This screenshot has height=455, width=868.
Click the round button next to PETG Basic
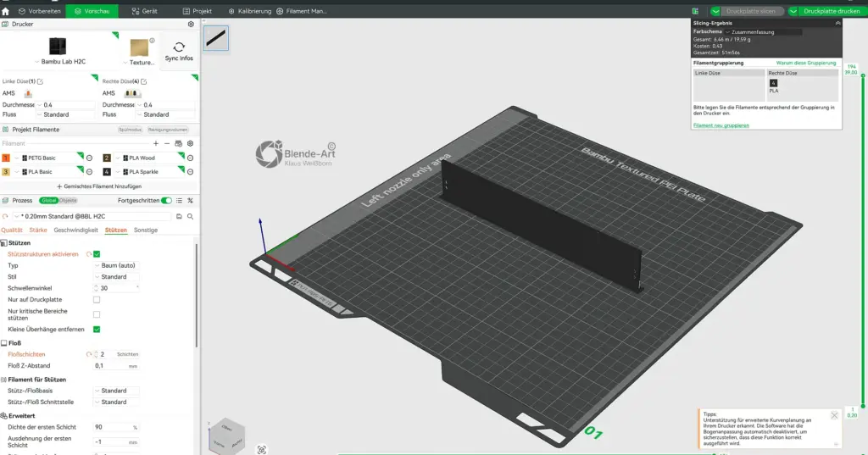(89, 158)
